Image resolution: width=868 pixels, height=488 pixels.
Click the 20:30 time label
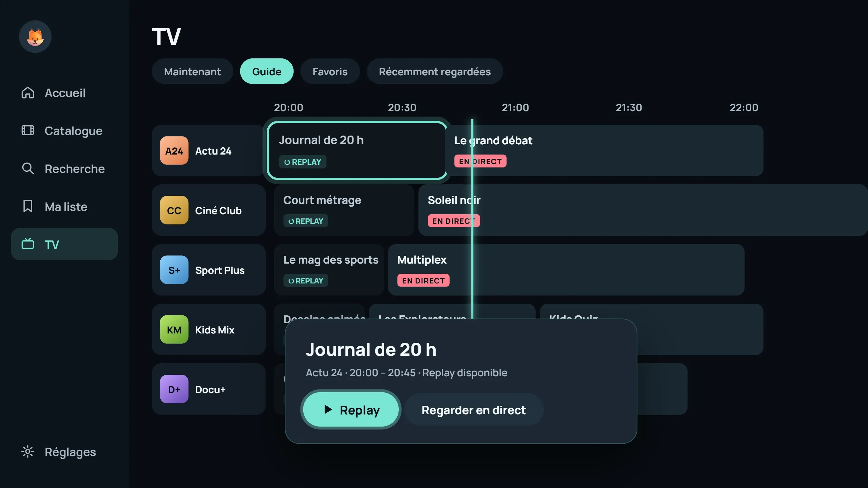[x=402, y=108]
